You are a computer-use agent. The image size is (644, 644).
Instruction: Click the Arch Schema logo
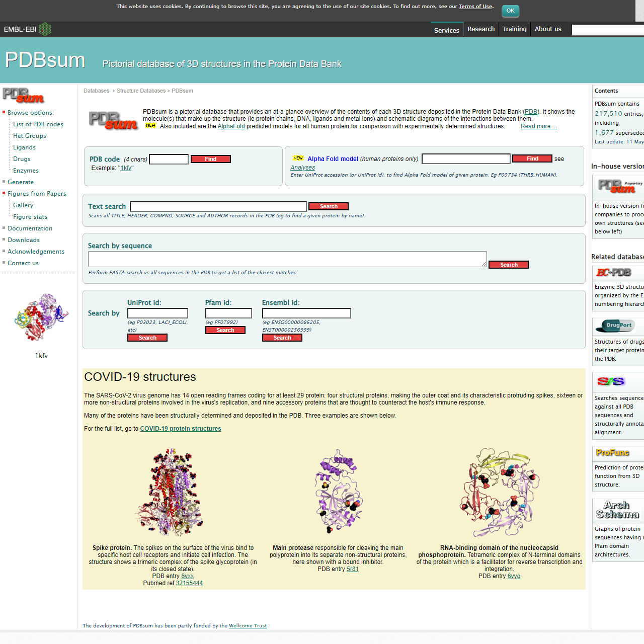(x=617, y=510)
